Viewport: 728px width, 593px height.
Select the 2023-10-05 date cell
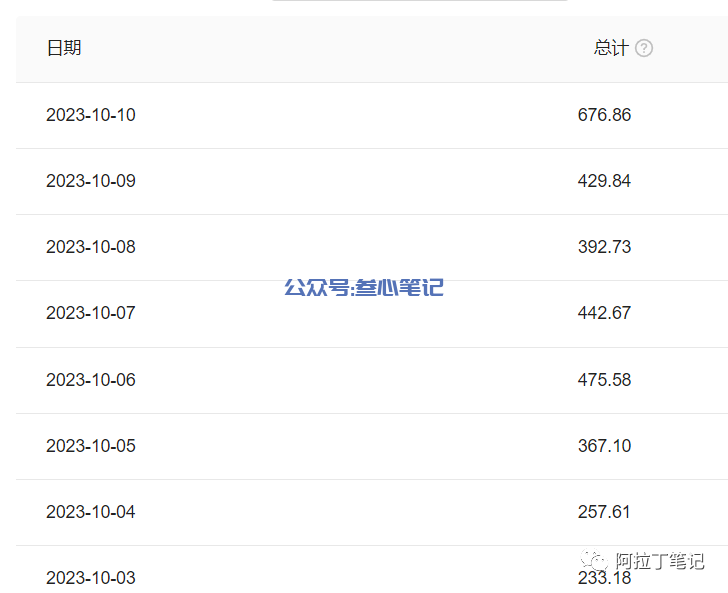point(91,446)
